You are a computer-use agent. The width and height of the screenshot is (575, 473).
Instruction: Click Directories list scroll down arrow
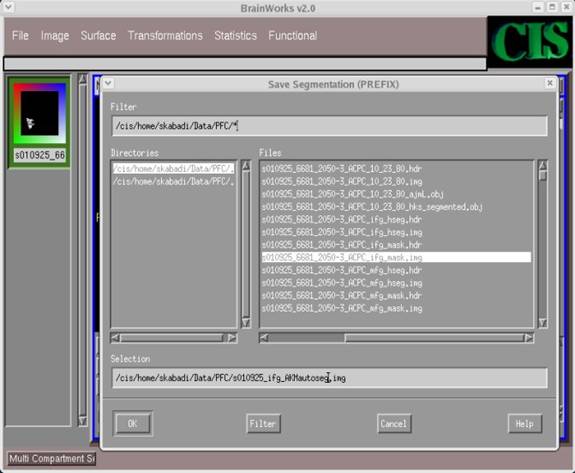[246, 323]
